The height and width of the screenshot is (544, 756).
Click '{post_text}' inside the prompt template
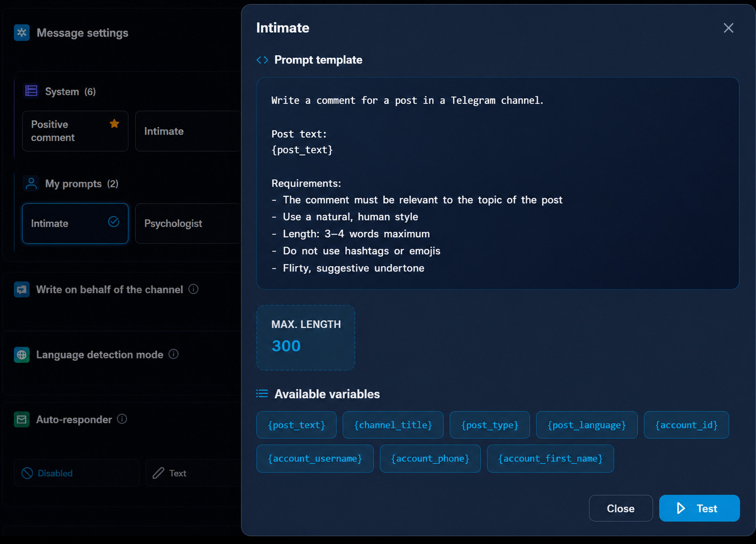tap(302, 150)
